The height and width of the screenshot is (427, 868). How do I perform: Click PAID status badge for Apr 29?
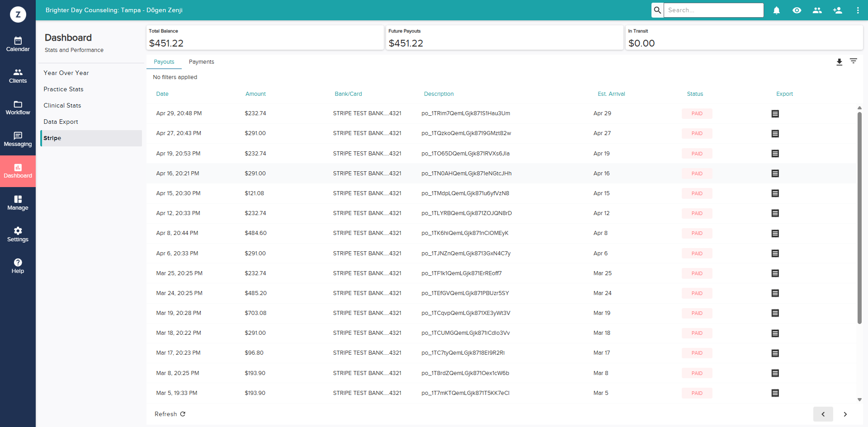click(697, 113)
